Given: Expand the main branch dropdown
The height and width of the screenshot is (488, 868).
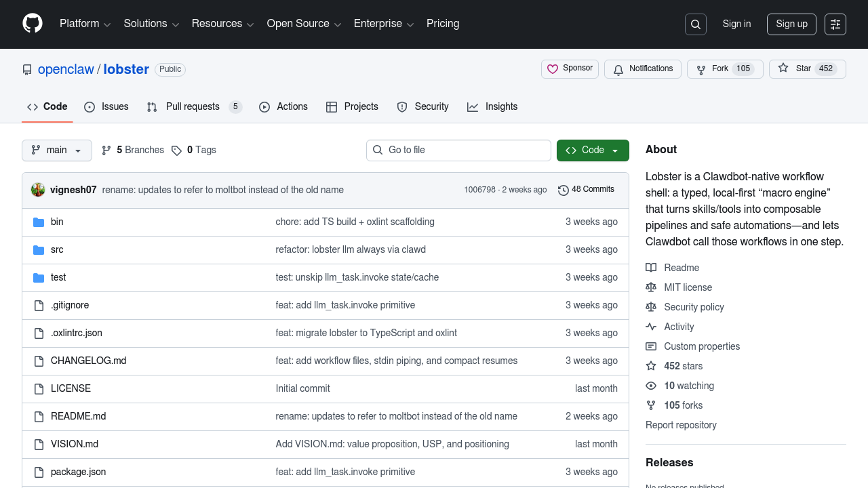Looking at the screenshot, I should click(57, 150).
